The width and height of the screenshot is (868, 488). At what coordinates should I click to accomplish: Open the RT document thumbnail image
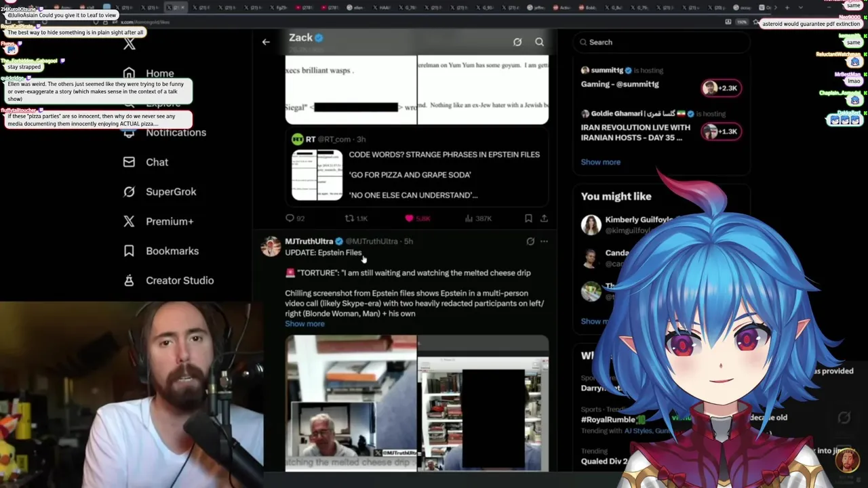(317, 175)
